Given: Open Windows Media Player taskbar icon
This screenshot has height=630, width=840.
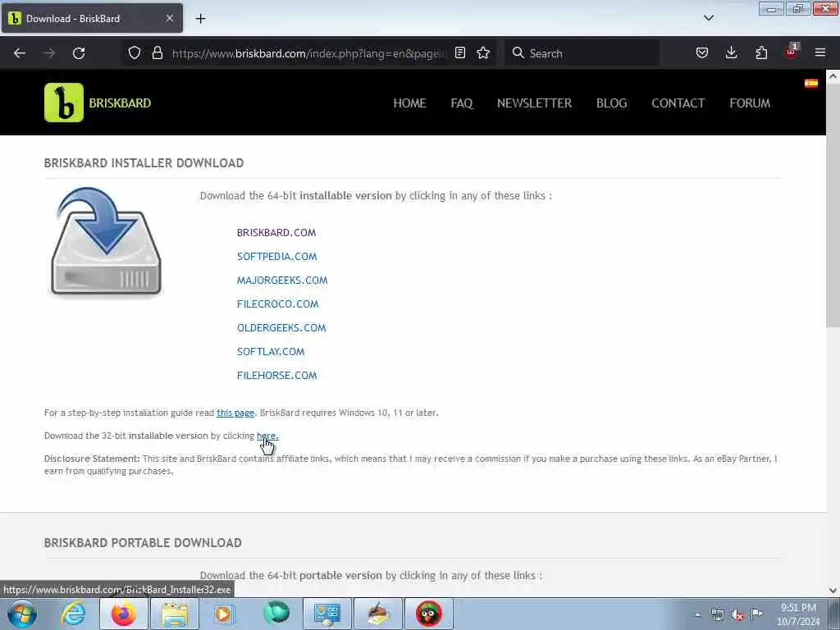Looking at the screenshot, I should pyautogui.click(x=225, y=614).
